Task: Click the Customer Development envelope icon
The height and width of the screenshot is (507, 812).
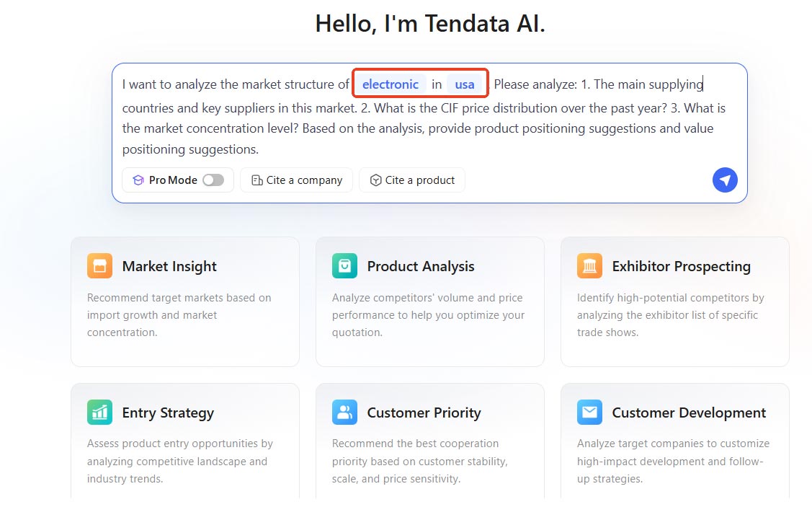Action: point(590,412)
